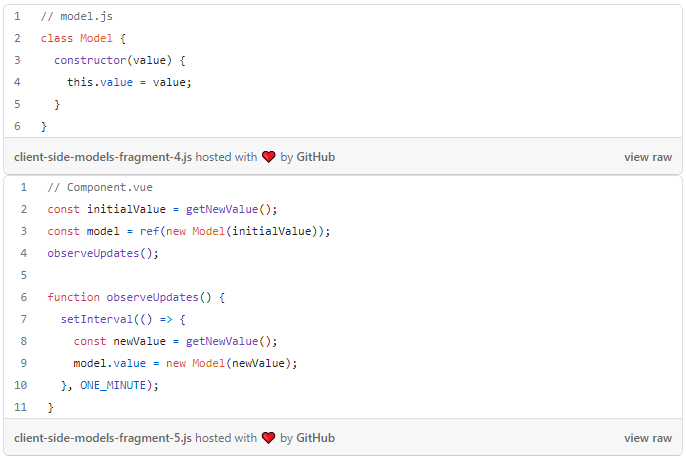Screen dimensions: 686x459
Task: Click 'observeUpdates' in the function declaration
Action: (x=152, y=298)
